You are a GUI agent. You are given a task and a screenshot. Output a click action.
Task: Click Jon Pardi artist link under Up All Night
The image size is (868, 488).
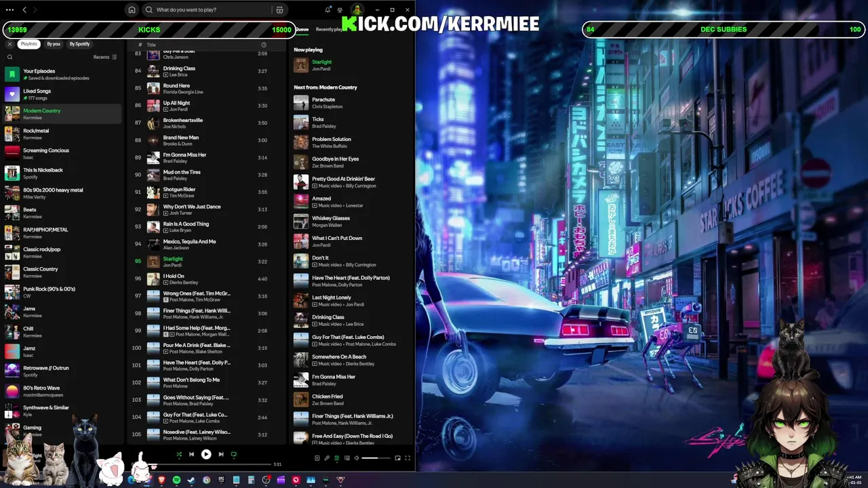pos(178,110)
